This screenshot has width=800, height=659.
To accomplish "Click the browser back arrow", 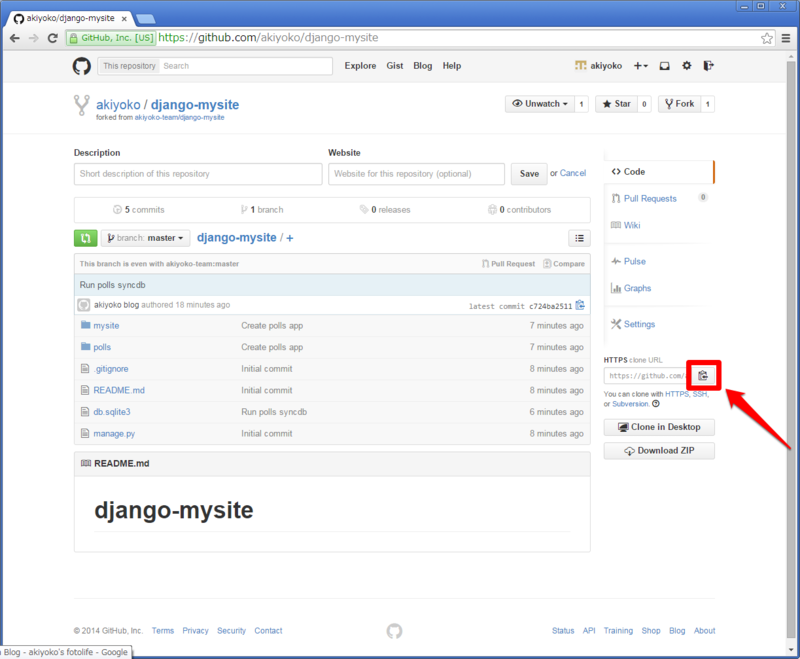I will click(15, 38).
